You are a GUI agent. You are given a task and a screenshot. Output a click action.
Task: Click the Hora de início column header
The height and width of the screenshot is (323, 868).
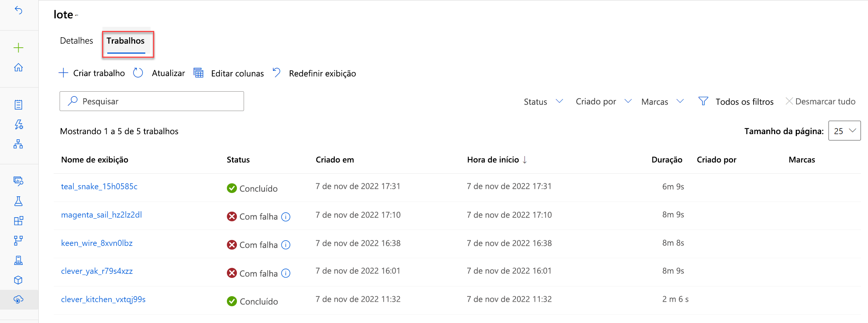(x=493, y=160)
